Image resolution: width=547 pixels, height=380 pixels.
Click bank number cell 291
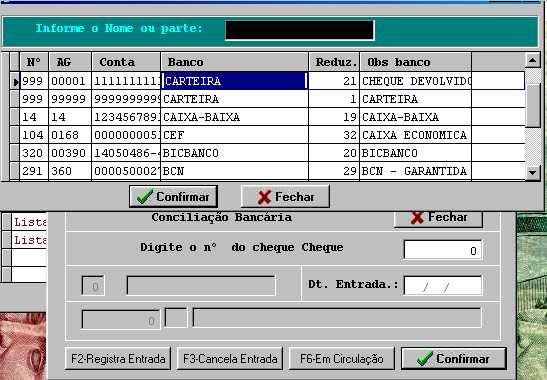click(34, 171)
